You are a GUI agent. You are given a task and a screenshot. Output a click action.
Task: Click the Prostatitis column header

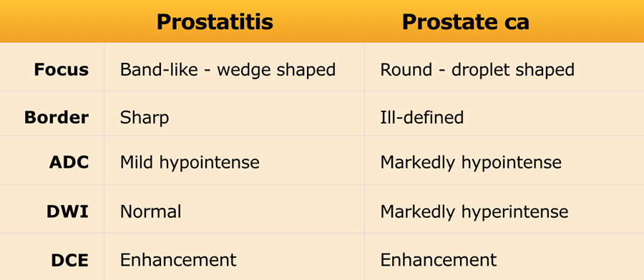coord(215,22)
